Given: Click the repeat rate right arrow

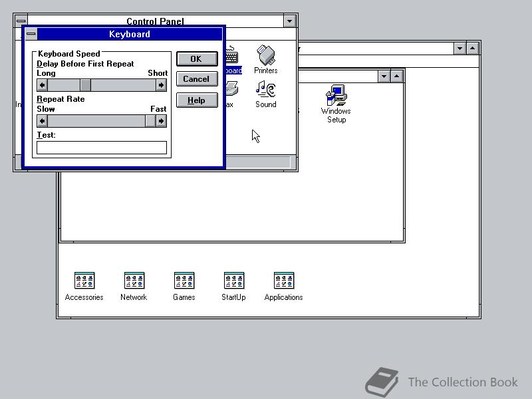Looking at the screenshot, I should 161,121.
